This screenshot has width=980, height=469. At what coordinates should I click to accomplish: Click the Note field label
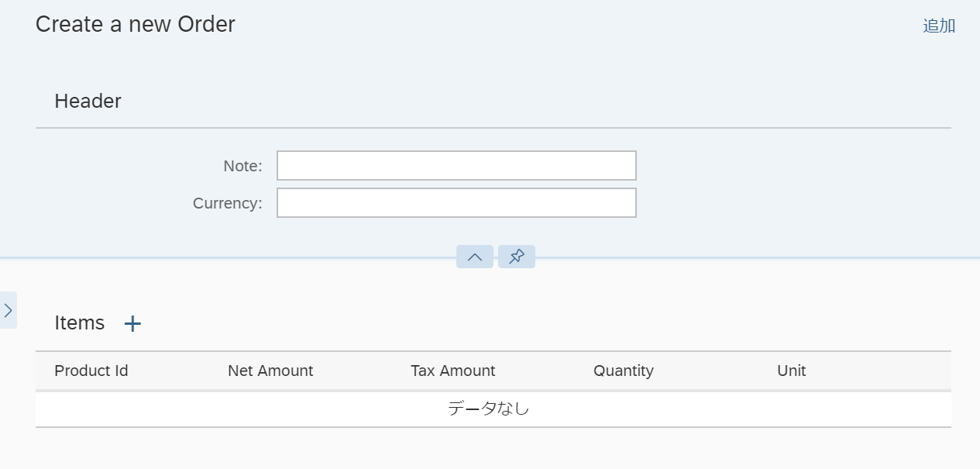point(242,166)
